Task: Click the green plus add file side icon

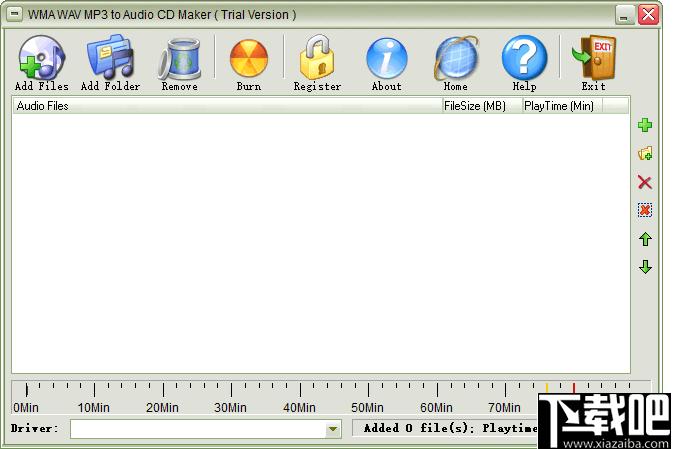Action: (x=645, y=125)
